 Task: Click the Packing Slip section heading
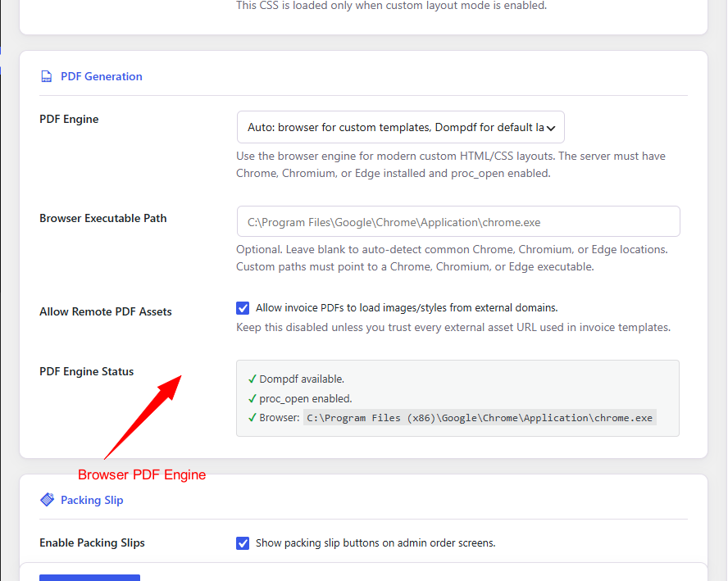[x=92, y=500]
